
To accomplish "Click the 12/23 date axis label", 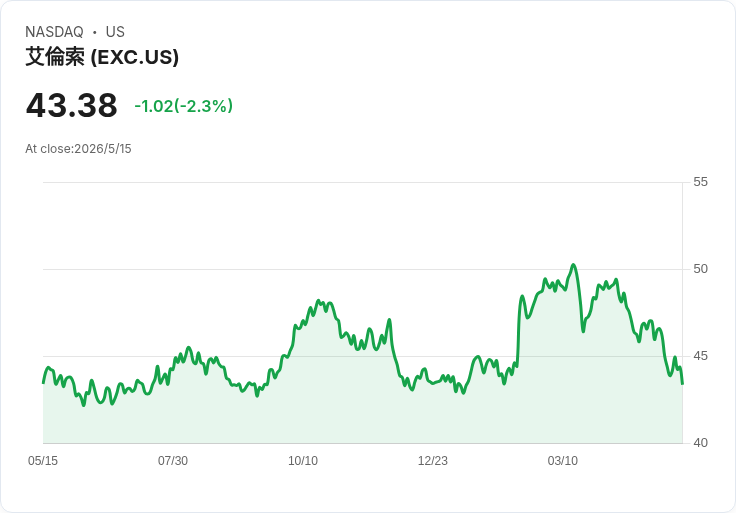I will pyautogui.click(x=433, y=461).
